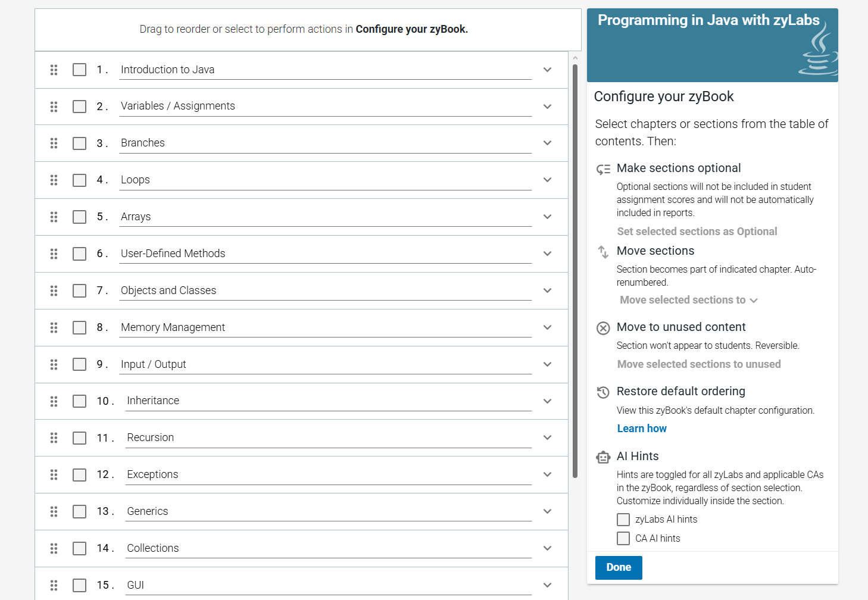Click drag handle for User-Defined Methods
Image resolution: width=868 pixels, height=600 pixels.
point(54,254)
